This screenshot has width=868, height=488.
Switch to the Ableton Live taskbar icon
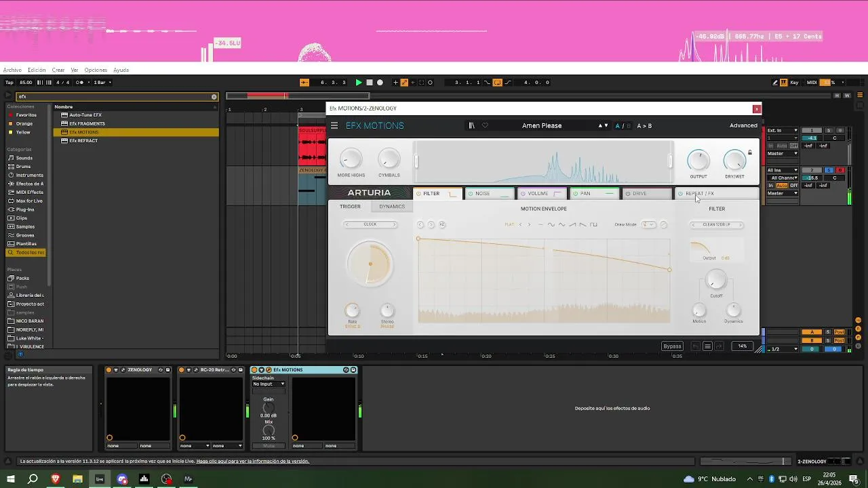tap(100, 479)
